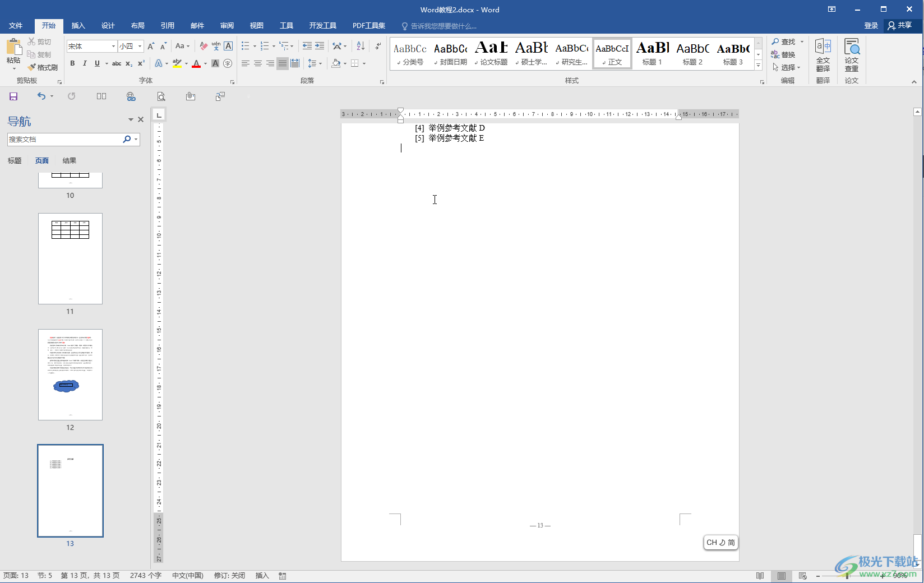Switch to the Design ribbon tab
Viewport: 924px width, 583px height.
[x=108, y=26]
